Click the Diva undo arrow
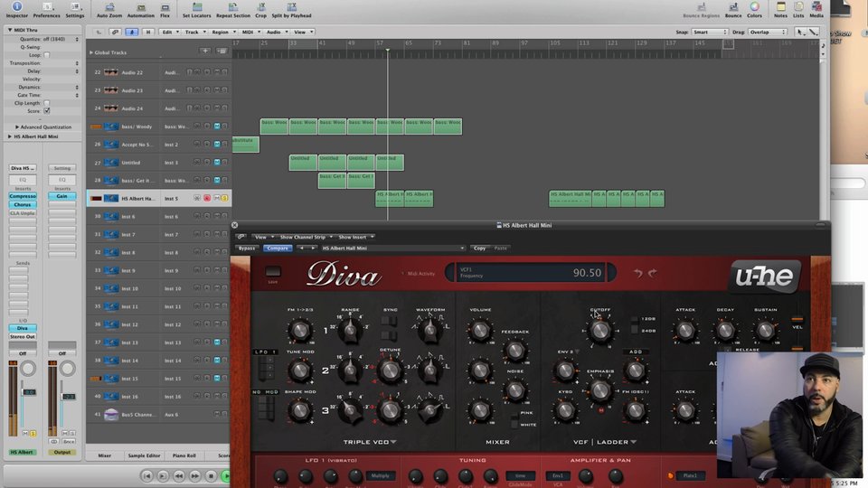Screen dimensions: 868x488 pos(638,273)
